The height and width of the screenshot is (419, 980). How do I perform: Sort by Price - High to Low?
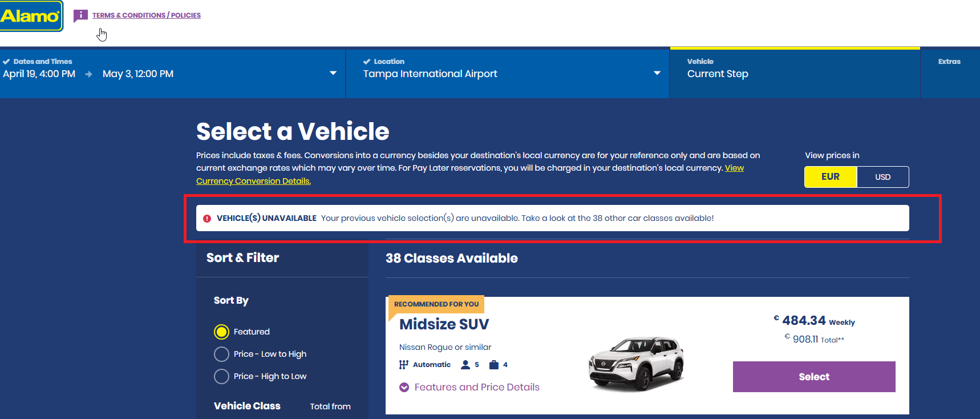tap(221, 376)
